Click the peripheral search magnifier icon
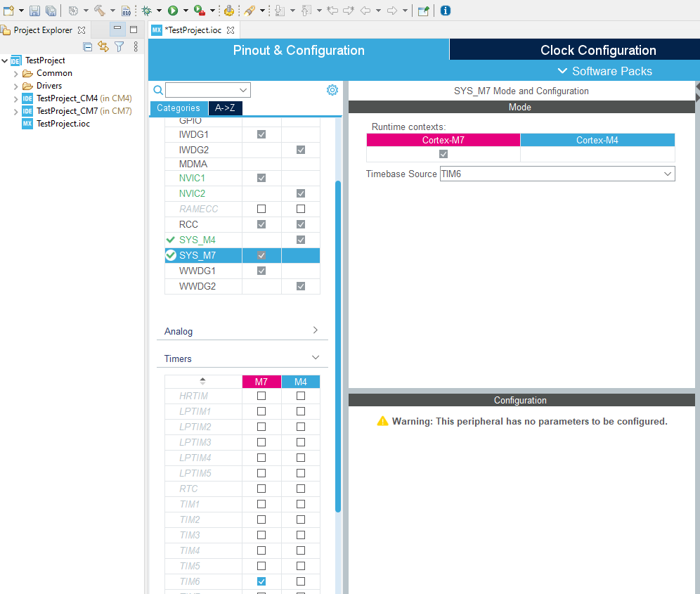This screenshot has width=700, height=594. click(158, 90)
